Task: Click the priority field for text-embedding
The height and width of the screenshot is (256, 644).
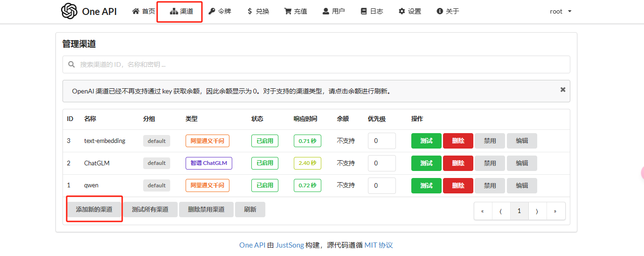Action: [x=382, y=141]
